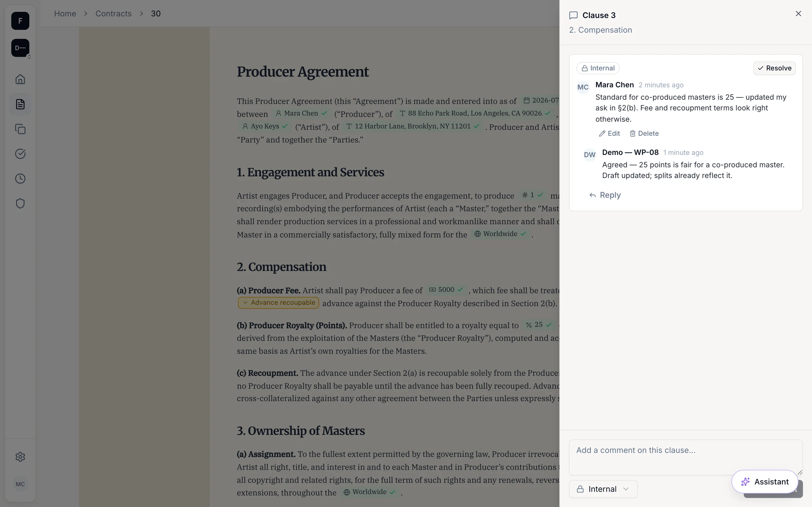Expand the Advance recoupable clause option
This screenshot has width=812, height=507.
point(279,303)
